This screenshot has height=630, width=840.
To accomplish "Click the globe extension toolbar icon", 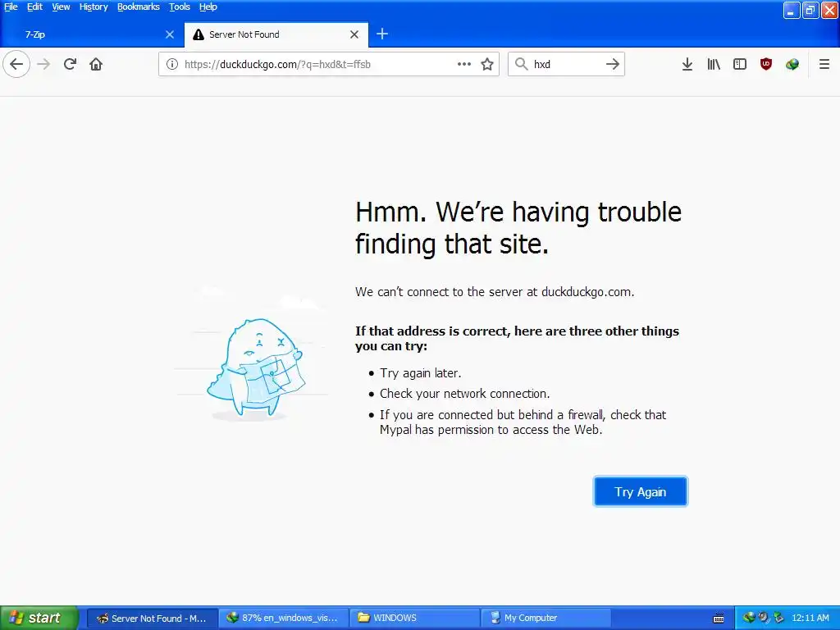I will [792, 64].
